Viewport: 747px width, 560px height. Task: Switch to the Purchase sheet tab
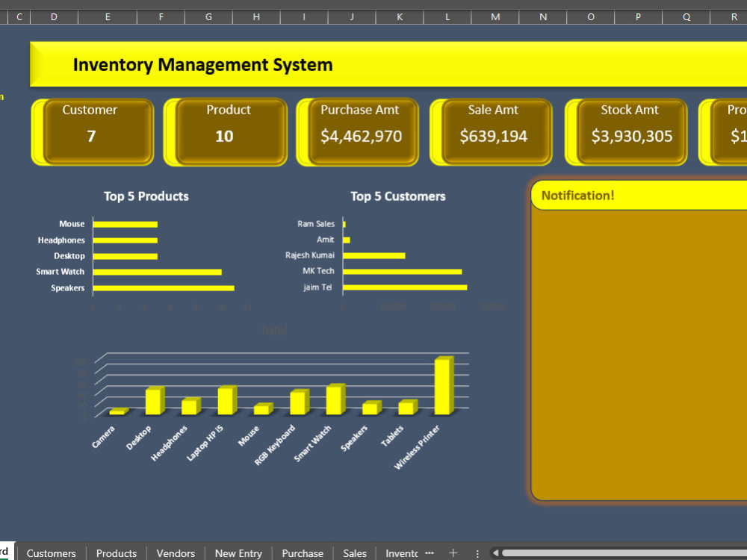[303, 553]
